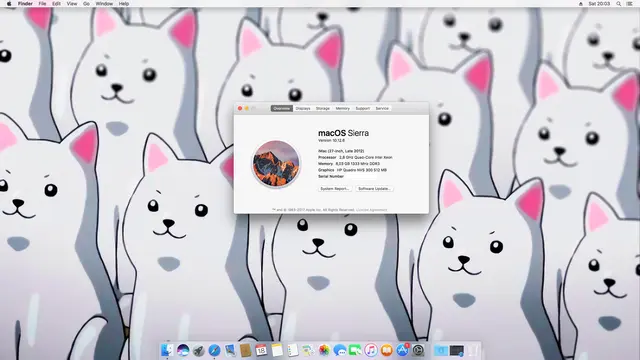Launch Siri from the Dock
640x360 pixels.
tap(183, 350)
